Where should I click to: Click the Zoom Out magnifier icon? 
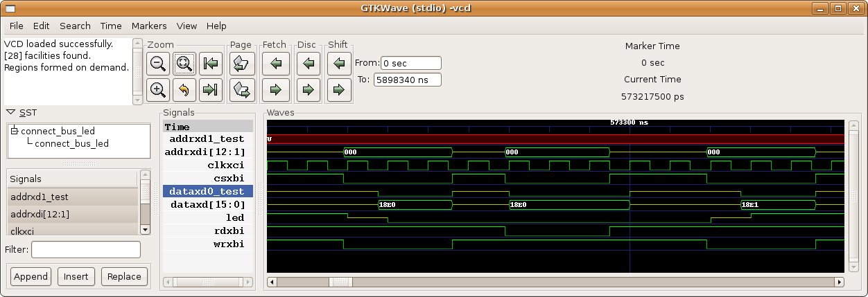[x=158, y=64]
